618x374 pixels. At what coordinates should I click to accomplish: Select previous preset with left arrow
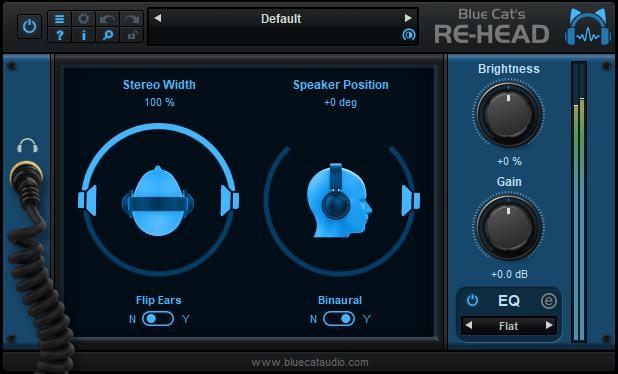pyautogui.click(x=158, y=18)
